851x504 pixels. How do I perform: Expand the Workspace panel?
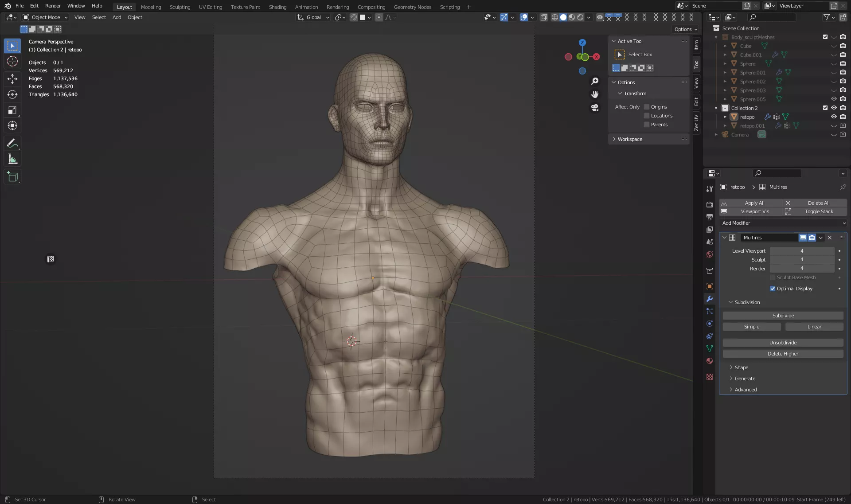(630, 139)
